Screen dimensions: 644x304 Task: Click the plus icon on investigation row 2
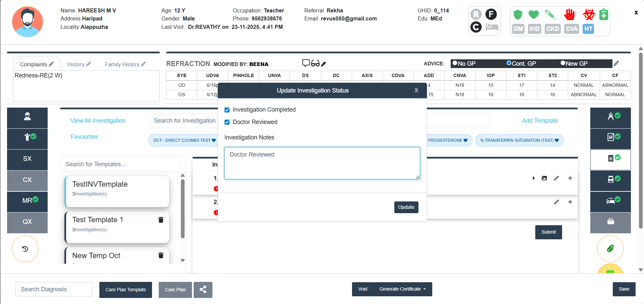[x=570, y=202]
